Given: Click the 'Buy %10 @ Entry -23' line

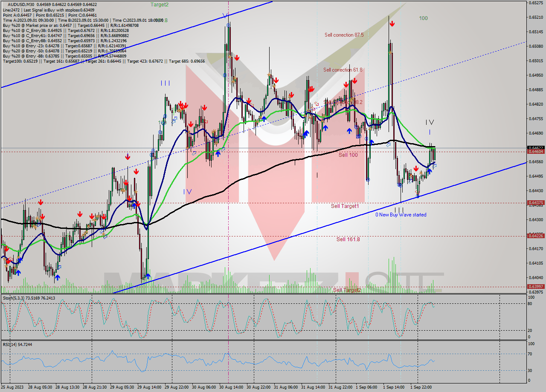Looking at the screenshot, I should click(64, 46).
